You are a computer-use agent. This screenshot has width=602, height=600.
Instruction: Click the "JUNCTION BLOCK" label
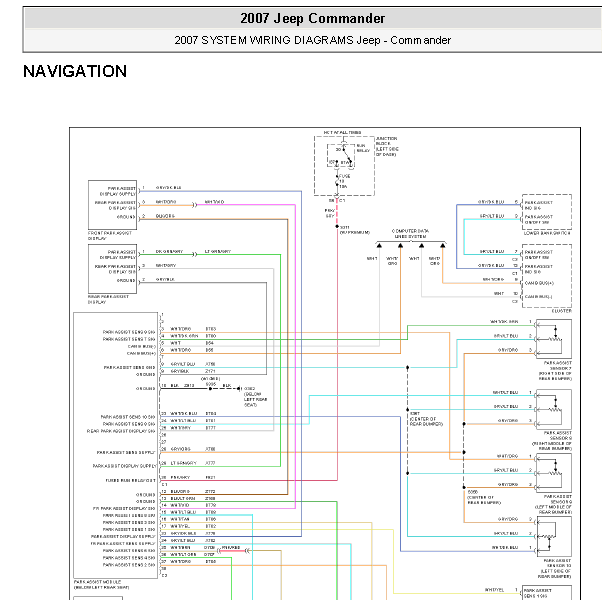point(386,141)
